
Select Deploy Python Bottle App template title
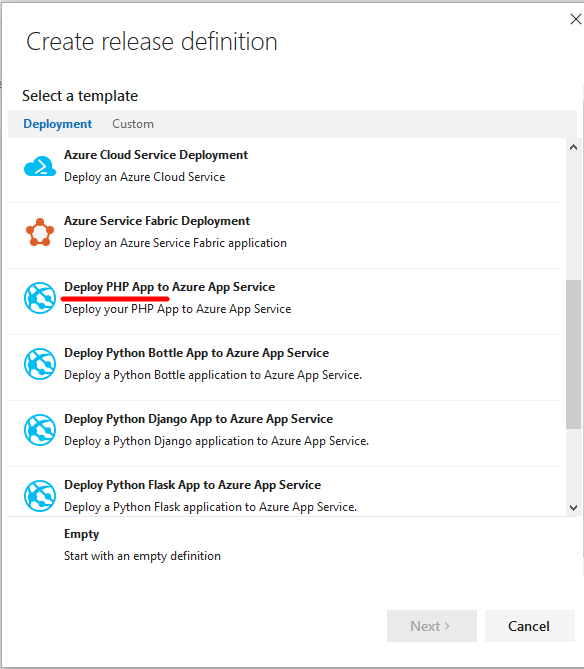click(196, 353)
